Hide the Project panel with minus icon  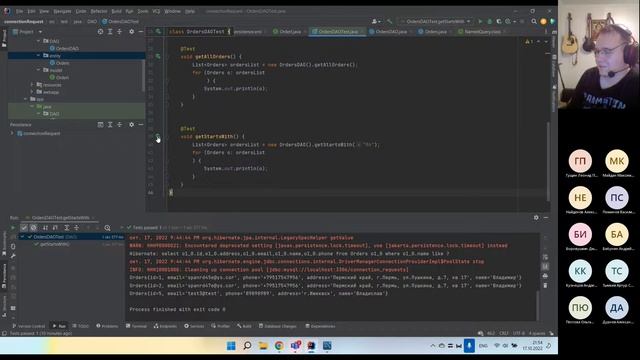[x=141, y=31]
